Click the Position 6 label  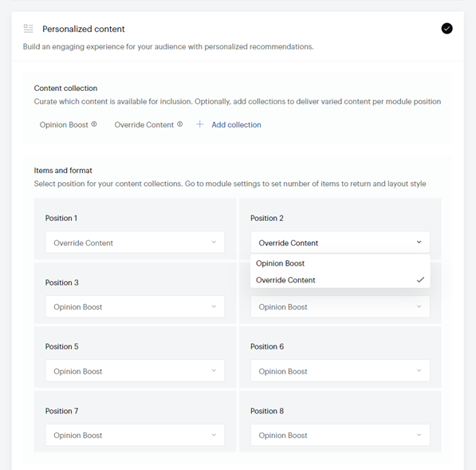click(x=267, y=346)
